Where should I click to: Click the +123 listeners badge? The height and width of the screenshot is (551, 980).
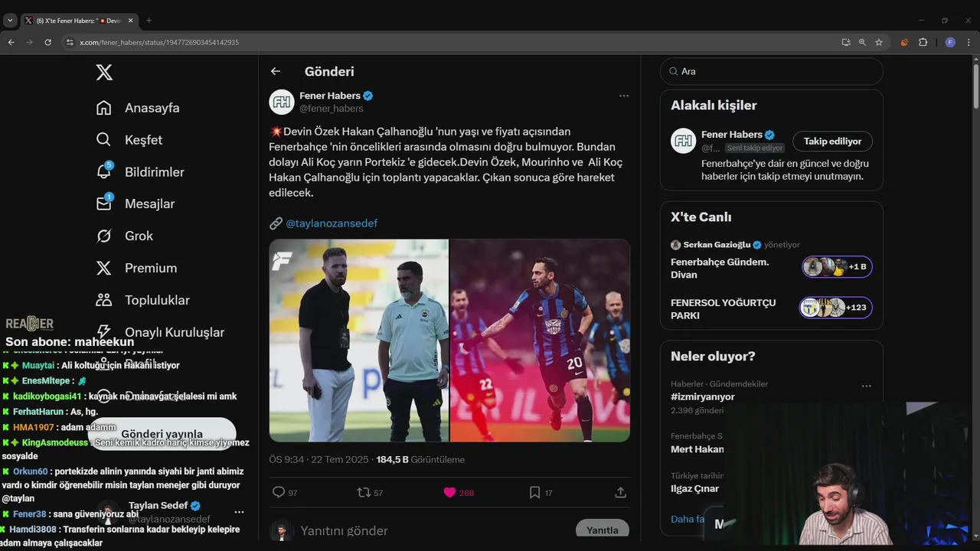(x=836, y=308)
